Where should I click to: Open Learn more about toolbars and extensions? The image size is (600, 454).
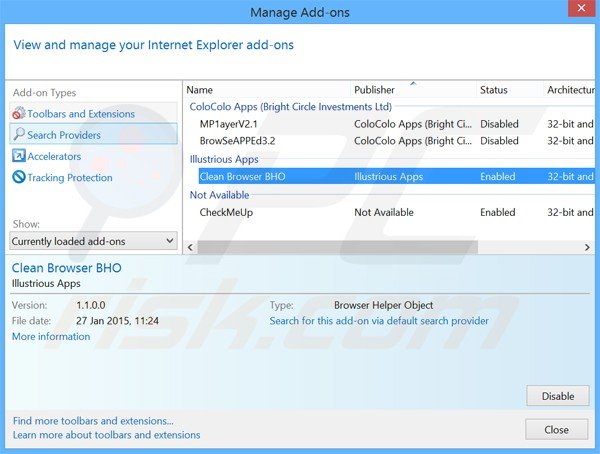(x=106, y=435)
